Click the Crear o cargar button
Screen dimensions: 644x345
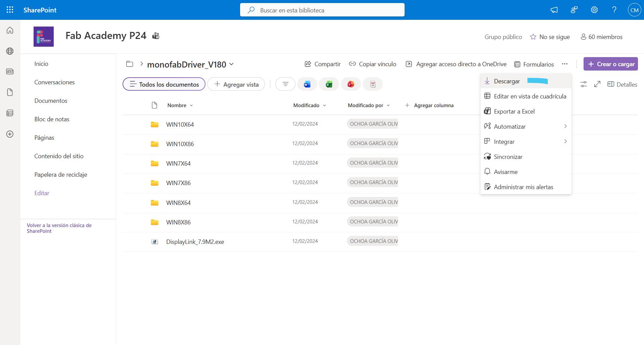tap(610, 64)
